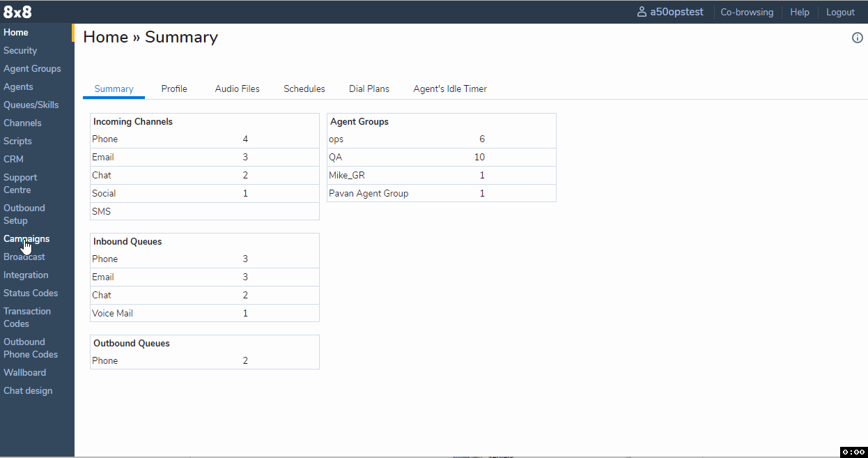Go to Agent's Idle Timer tab

pos(449,89)
